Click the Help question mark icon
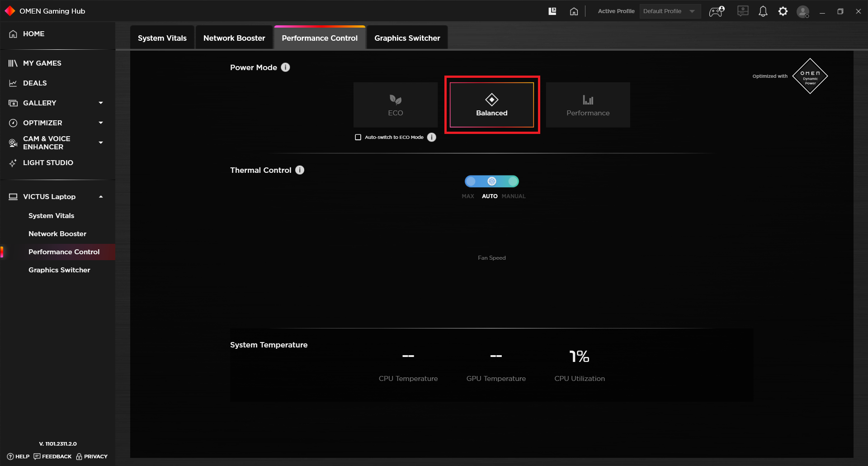The image size is (868, 466). pyautogui.click(x=10, y=456)
